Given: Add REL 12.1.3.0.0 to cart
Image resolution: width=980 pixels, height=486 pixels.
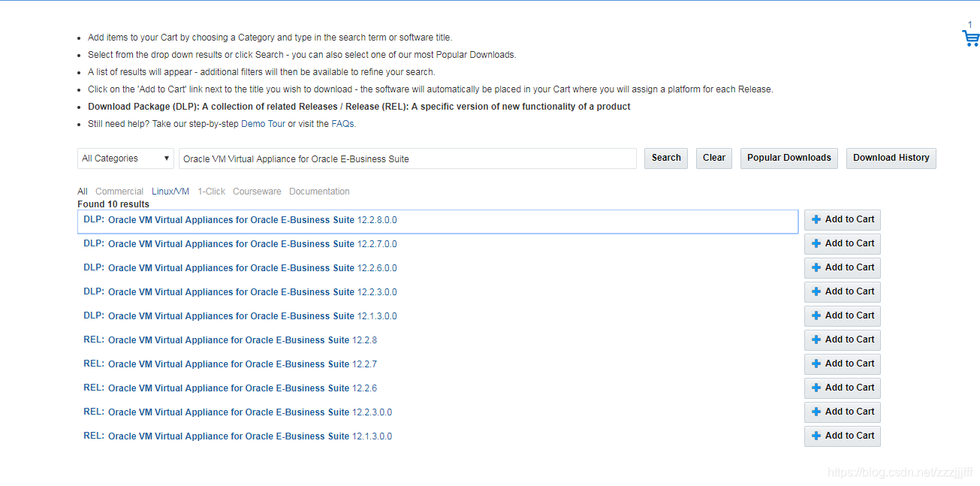Looking at the screenshot, I should [x=843, y=436].
